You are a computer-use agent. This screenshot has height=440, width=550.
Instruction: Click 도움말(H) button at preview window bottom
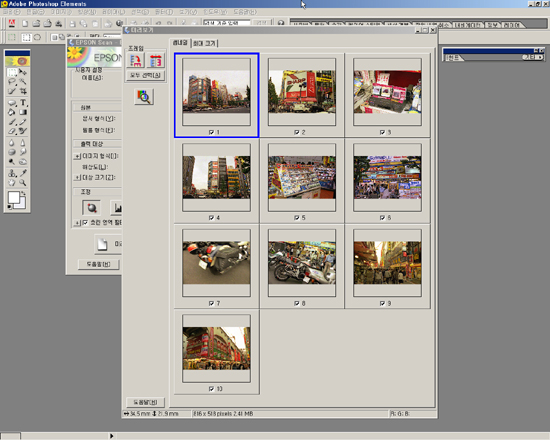[x=145, y=402]
